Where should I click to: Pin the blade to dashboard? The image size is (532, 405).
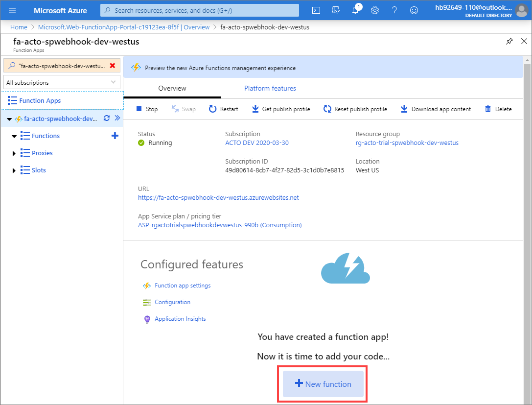(509, 42)
